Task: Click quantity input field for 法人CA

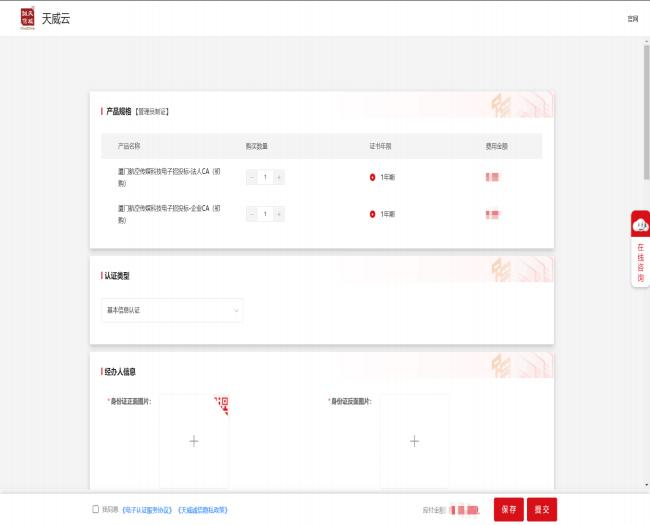Action: click(x=265, y=177)
